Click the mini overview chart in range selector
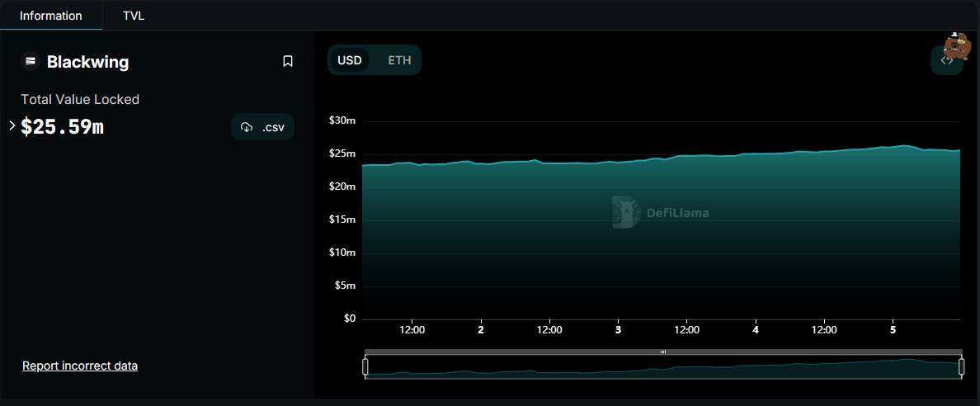Image resolution: width=980 pixels, height=406 pixels. [663, 367]
